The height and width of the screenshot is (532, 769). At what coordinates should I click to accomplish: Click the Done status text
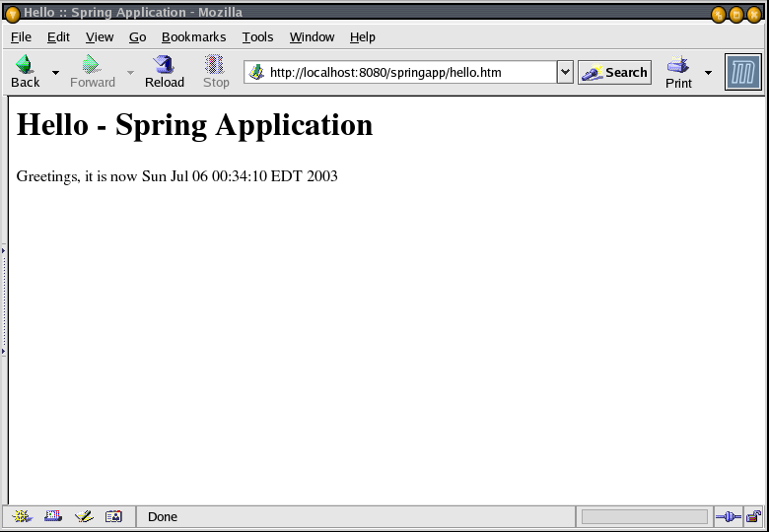pos(163,517)
